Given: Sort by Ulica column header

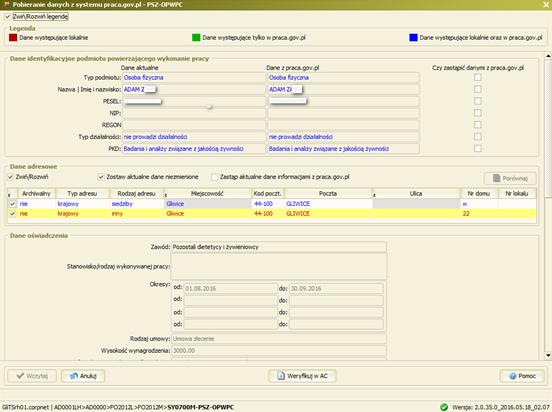Looking at the screenshot, I should [416, 193].
